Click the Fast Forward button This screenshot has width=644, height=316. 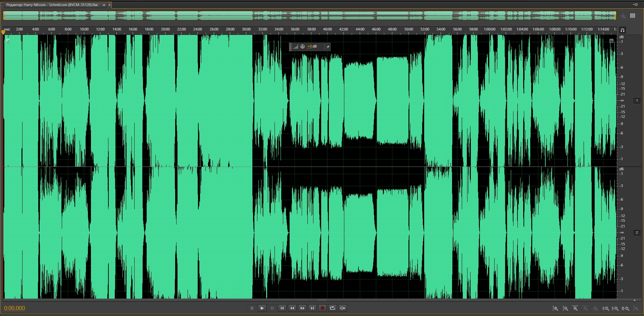302,308
